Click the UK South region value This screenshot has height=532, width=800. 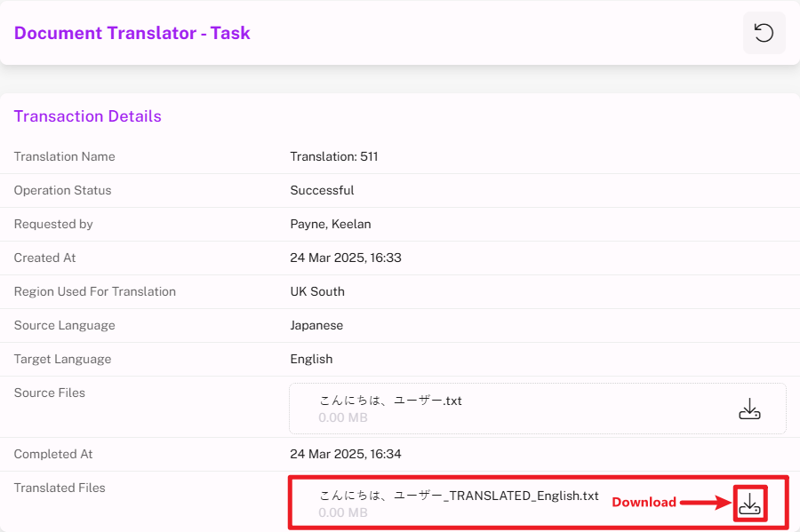(316, 291)
